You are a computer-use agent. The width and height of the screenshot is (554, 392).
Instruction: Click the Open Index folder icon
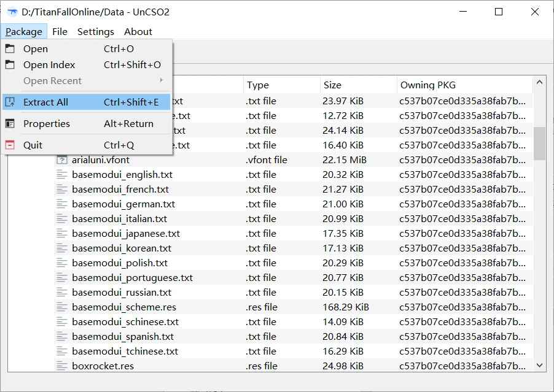coord(10,64)
